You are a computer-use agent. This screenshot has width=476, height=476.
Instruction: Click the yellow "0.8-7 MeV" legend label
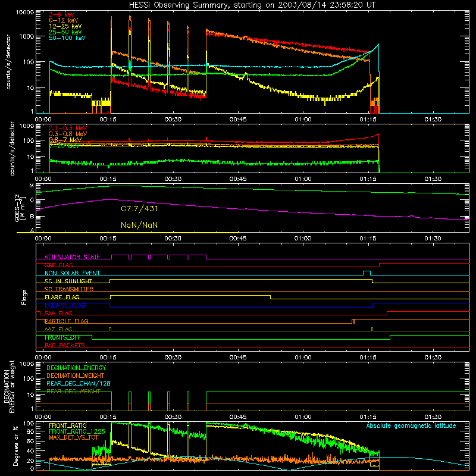tap(65, 140)
